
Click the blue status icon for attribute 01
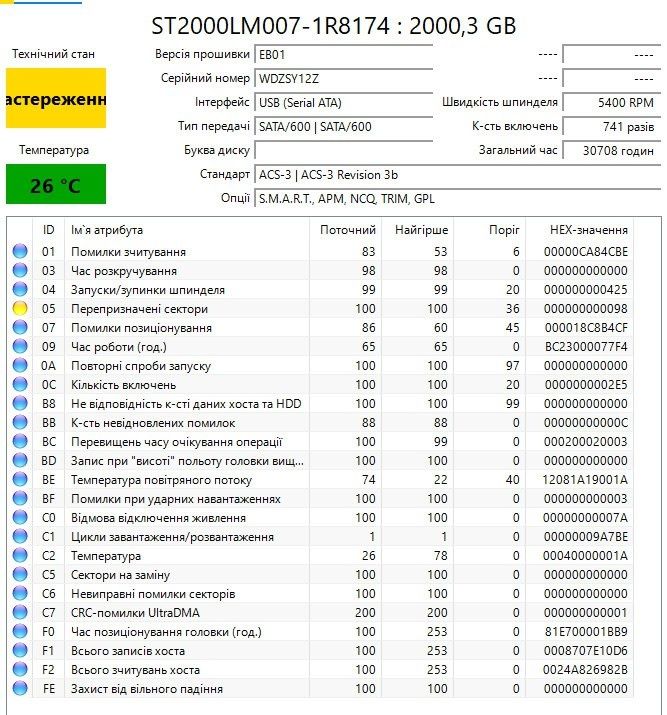[x=20, y=251]
